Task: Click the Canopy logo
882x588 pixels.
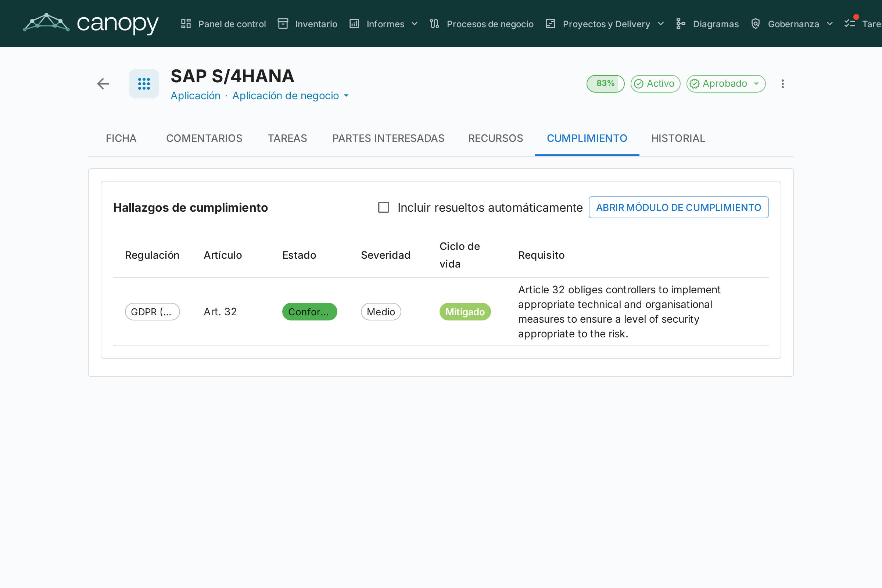Action: tap(91, 23)
